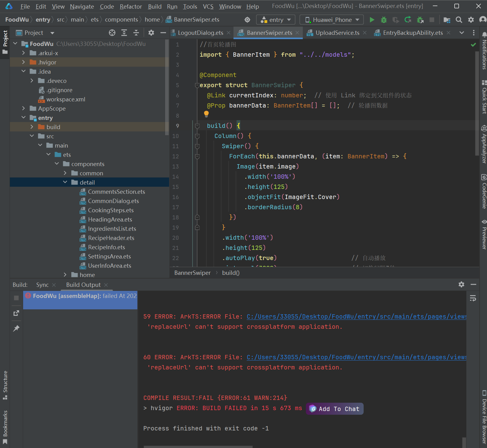
Task: Switch to LogoutDialog.ets tab
Action: (x=201, y=33)
